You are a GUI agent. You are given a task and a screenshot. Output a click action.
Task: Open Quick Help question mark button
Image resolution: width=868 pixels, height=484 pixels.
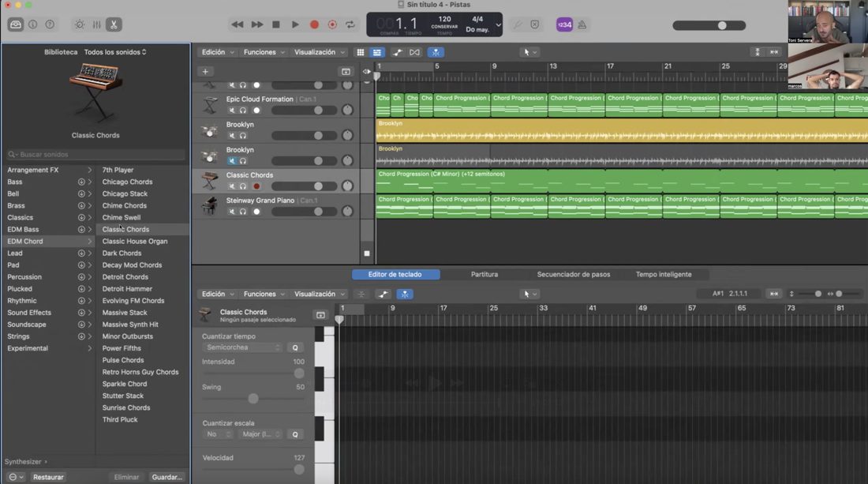(50, 24)
